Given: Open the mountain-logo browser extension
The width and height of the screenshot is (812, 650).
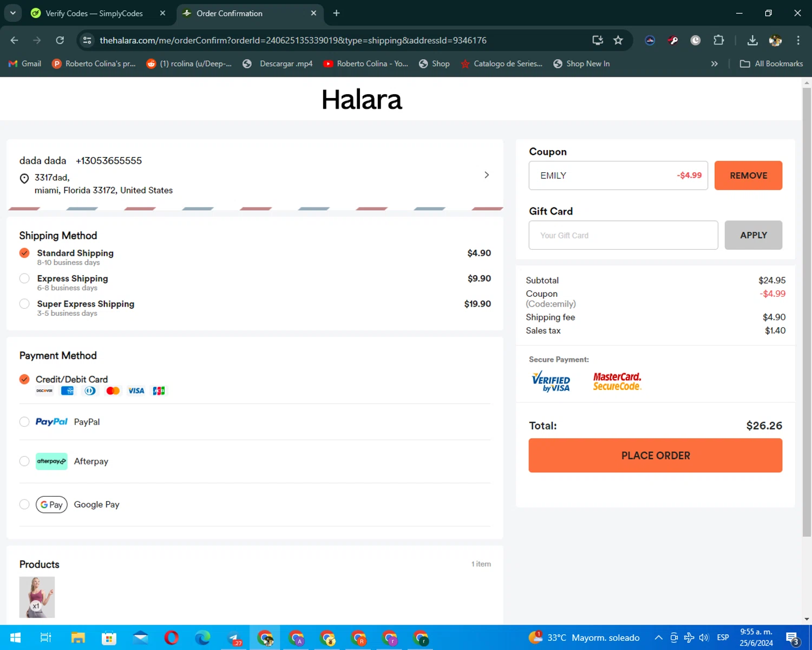Looking at the screenshot, I should [x=650, y=40].
